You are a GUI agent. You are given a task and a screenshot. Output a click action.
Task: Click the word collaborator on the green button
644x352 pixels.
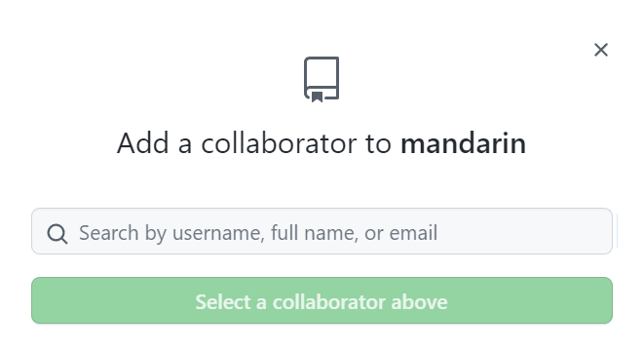click(x=329, y=302)
